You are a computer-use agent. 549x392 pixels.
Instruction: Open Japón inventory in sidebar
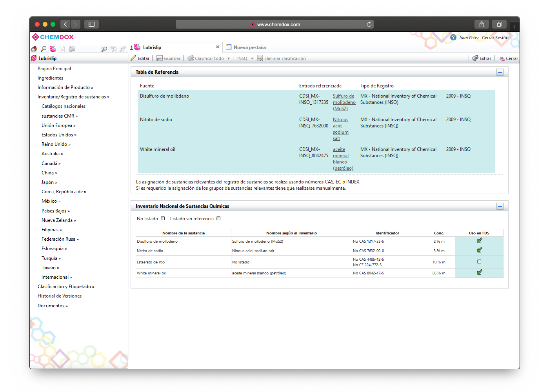point(49,182)
